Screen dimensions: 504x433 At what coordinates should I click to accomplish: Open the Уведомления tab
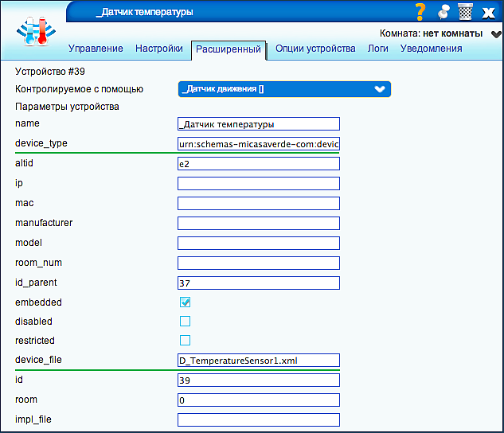431,49
